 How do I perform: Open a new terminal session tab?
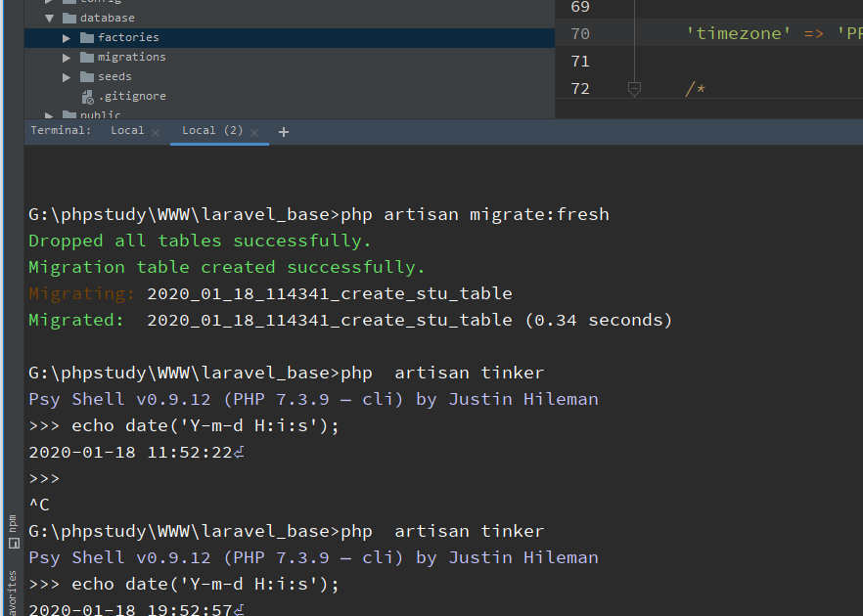click(x=284, y=131)
